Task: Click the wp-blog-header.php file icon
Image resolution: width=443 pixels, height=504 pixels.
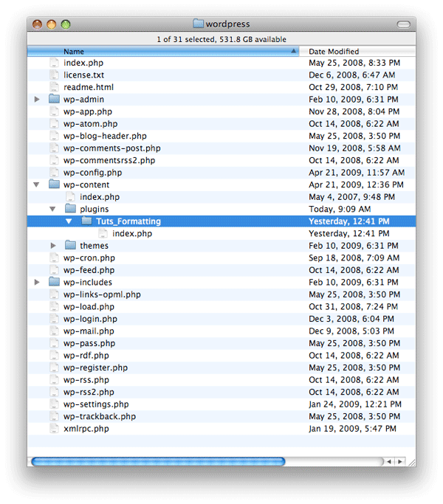Action: [x=55, y=136]
